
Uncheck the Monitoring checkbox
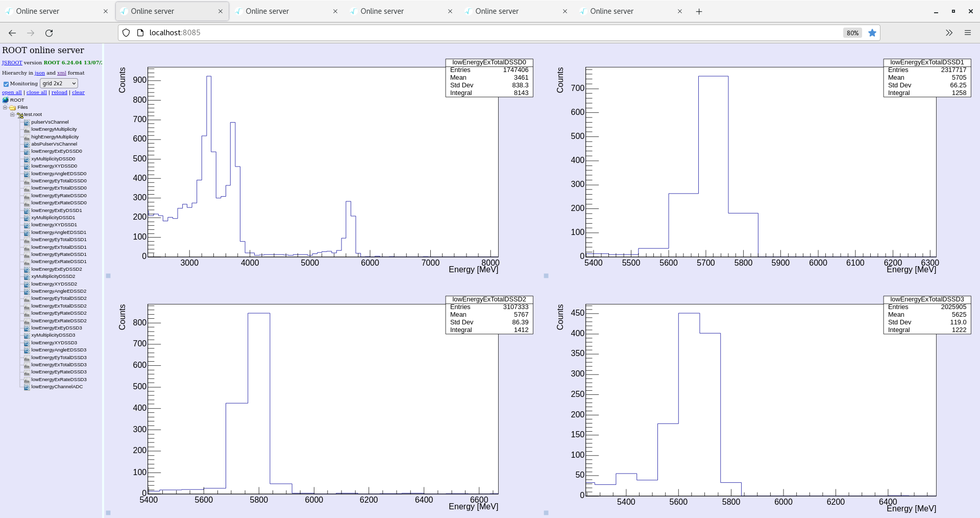pyautogui.click(x=6, y=84)
